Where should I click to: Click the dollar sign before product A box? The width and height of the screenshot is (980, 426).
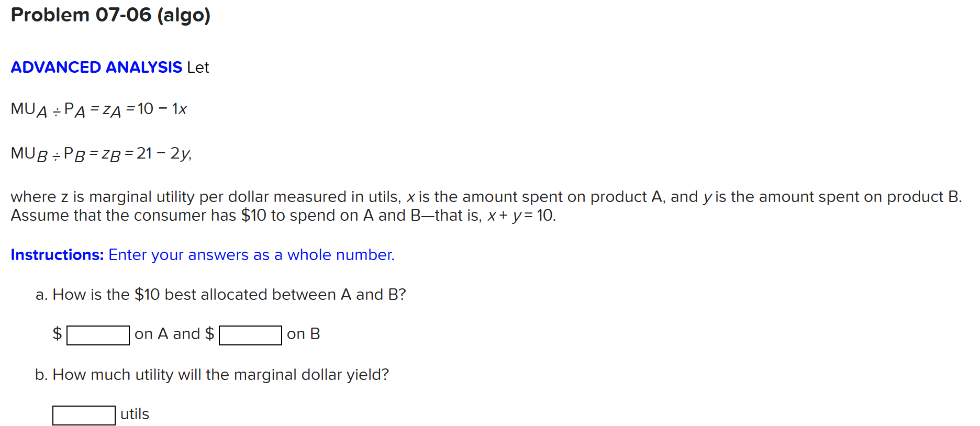pyautogui.click(x=57, y=333)
